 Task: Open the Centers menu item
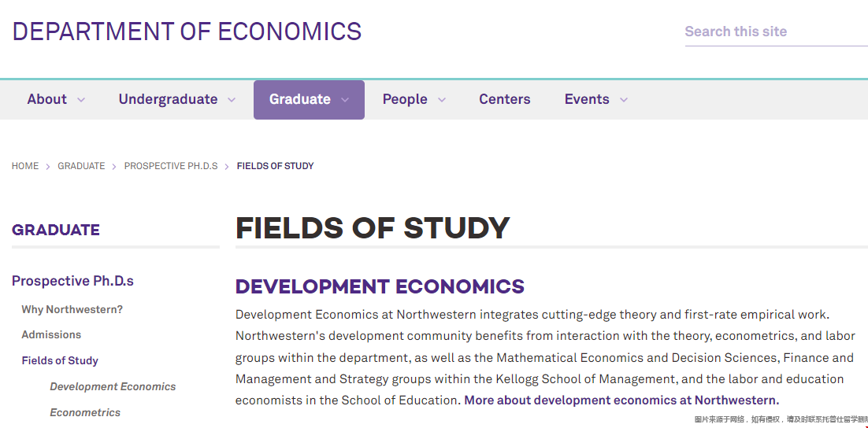[x=504, y=100]
